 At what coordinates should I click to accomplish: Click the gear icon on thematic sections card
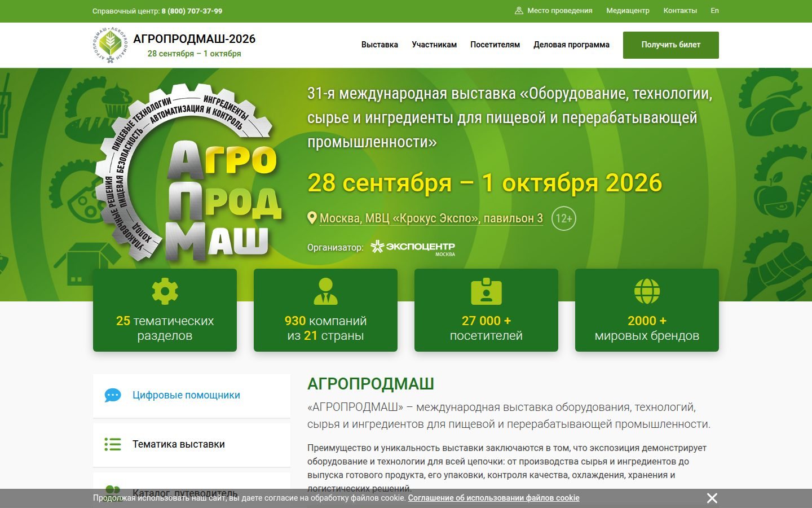click(165, 291)
